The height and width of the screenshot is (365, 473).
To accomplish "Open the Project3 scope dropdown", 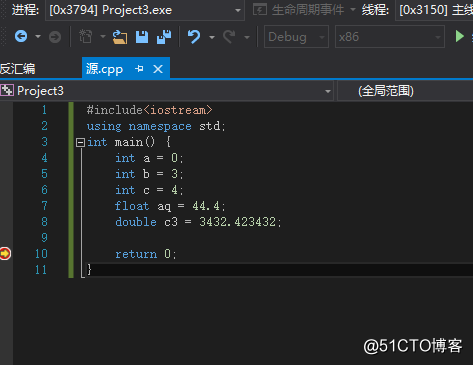I will [167, 91].
